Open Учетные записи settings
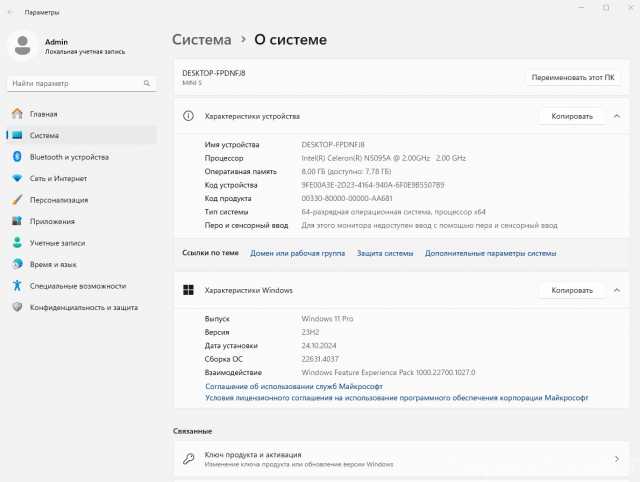The height and width of the screenshot is (482, 640). point(57,243)
